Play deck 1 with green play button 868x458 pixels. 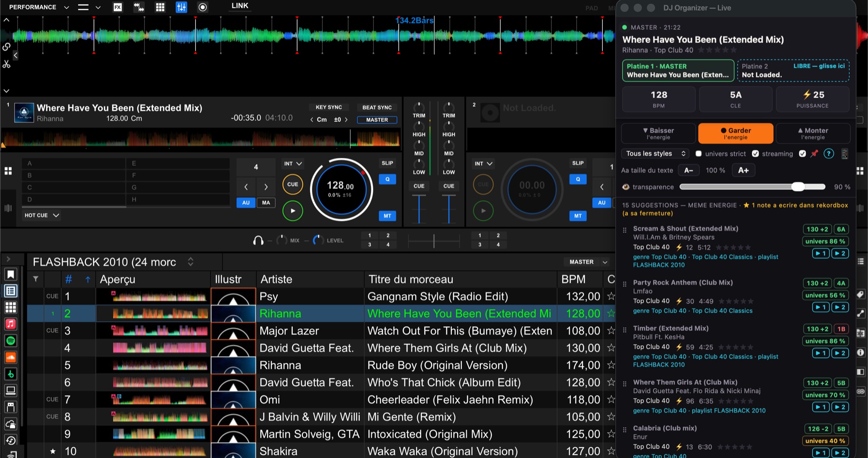click(293, 211)
